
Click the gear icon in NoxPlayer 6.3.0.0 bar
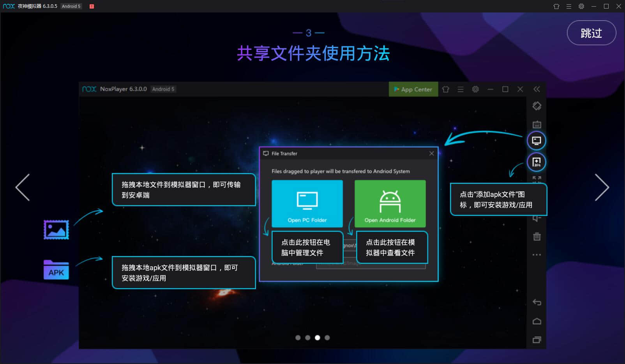(x=475, y=89)
